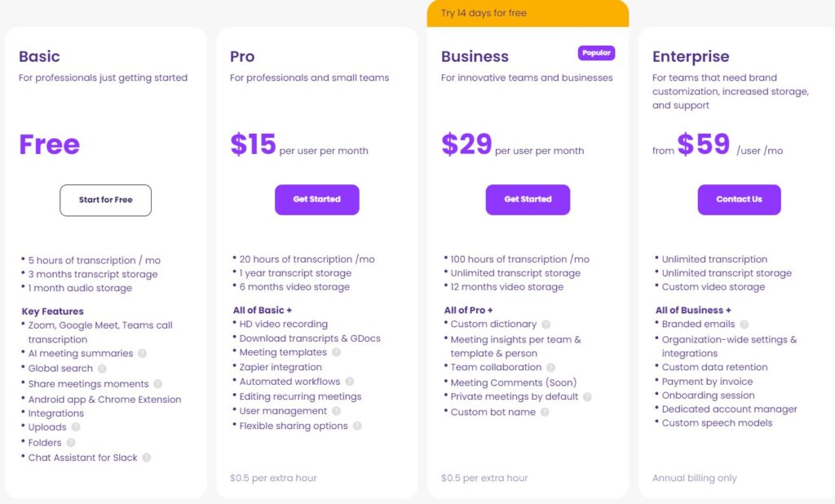The height and width of the screenshot is (504, 835).
Task: Click info icon next to AI meeting summaries
Action: click(x=142, y=354)
